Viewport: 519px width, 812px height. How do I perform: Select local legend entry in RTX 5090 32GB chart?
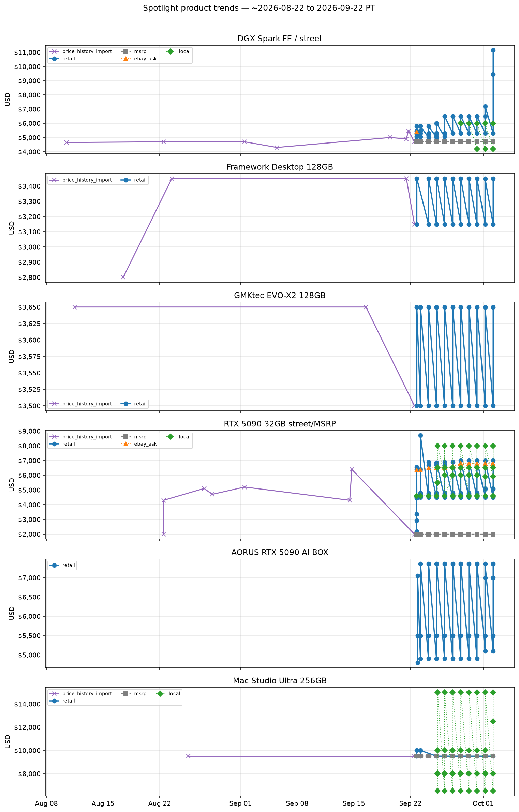178,437
